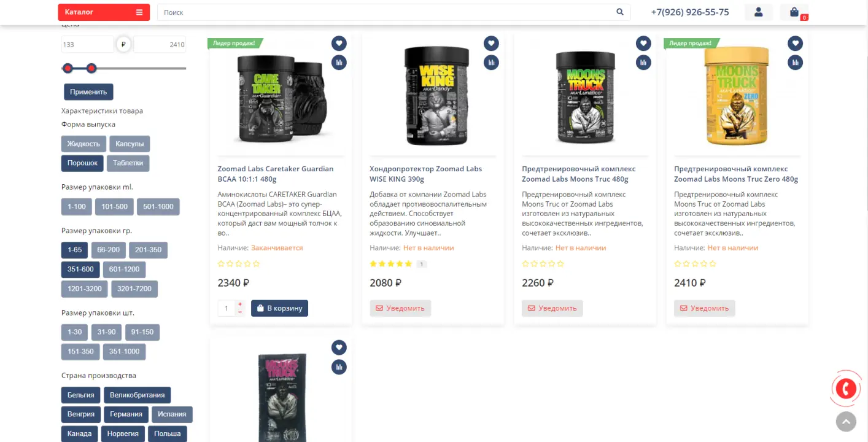Click Уведомить for WISE KING 390g
868x442 pixels.
[x=400, y=308]
